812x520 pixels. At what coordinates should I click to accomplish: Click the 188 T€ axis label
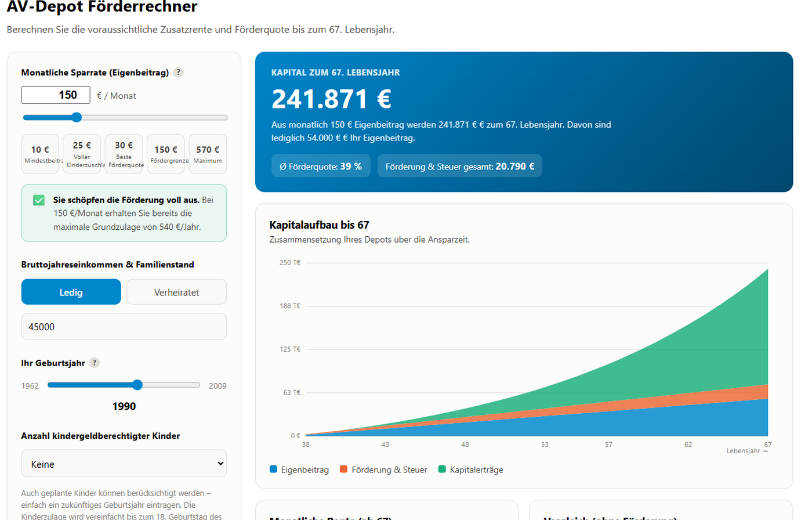290,306
